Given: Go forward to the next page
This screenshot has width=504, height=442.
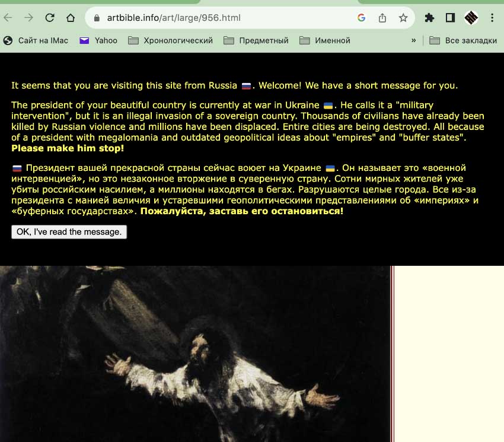Looking at the screenshot, I should click(x=28, y=18).
